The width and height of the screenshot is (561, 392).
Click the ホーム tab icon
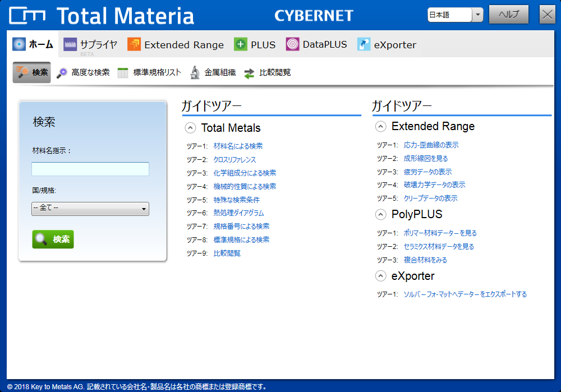coord(19,44)
